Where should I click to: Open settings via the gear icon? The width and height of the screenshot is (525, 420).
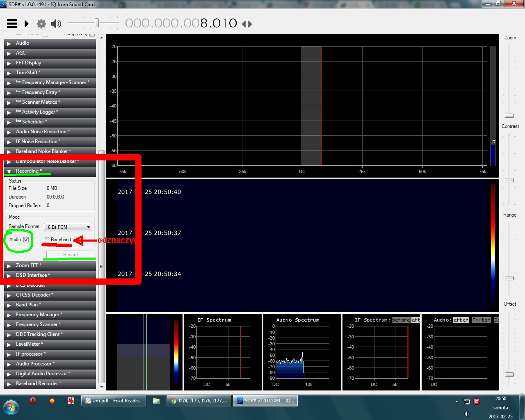41,24
